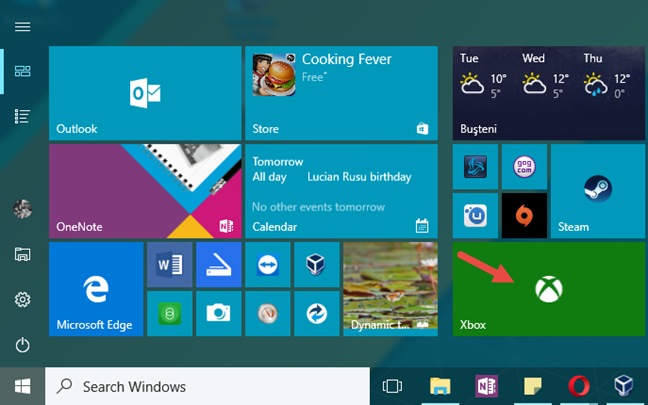This screenshot has width=648, height=405.
Task: Open the red compass dial app tile
Action: pos(268,314)
